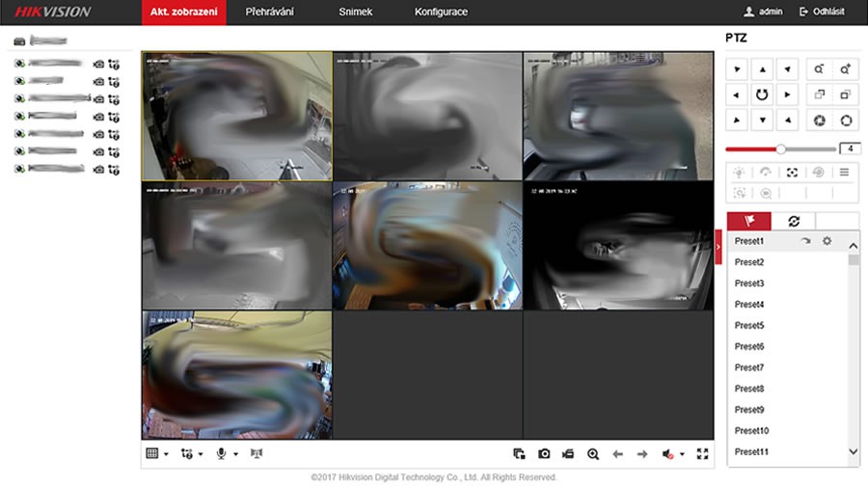Click the iris open icon
The height and width of the screenshot is (488, 868).
pos(846,120)
